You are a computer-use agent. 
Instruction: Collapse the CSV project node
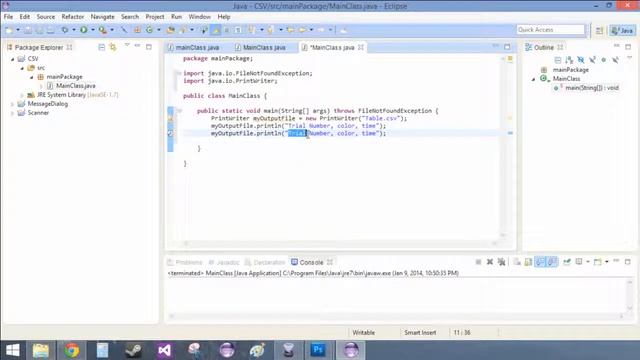(13, 59)
